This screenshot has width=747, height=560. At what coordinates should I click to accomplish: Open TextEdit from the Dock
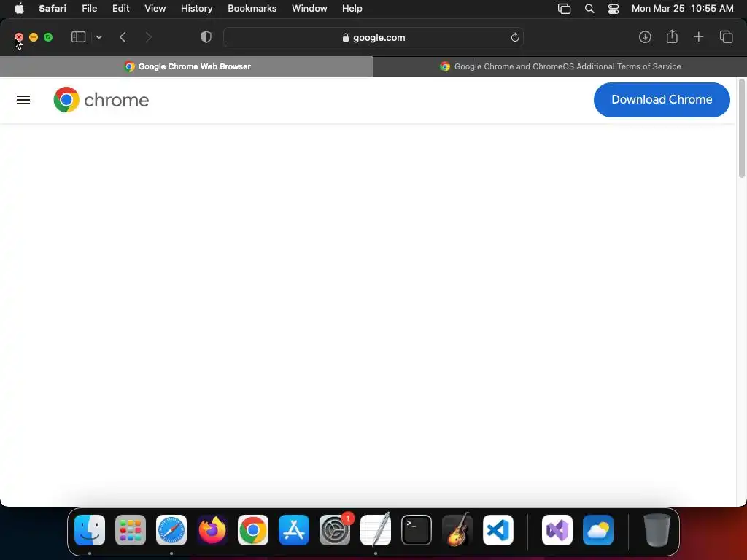click(376, 530)
